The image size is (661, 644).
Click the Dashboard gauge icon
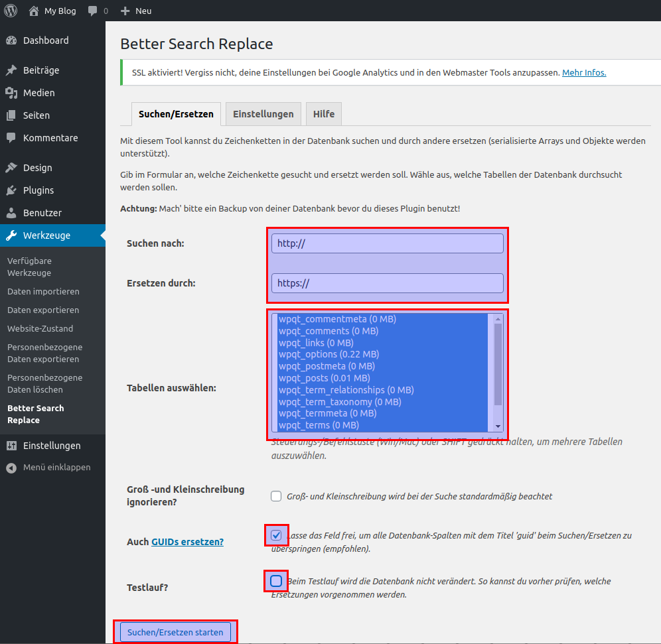[x=11, y=40]
